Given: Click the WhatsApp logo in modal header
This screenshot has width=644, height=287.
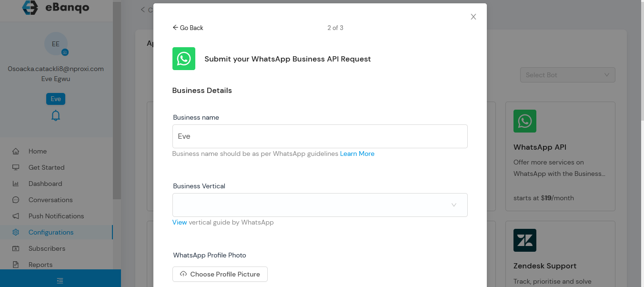Looking at the screenshot, I should [183, 59].
